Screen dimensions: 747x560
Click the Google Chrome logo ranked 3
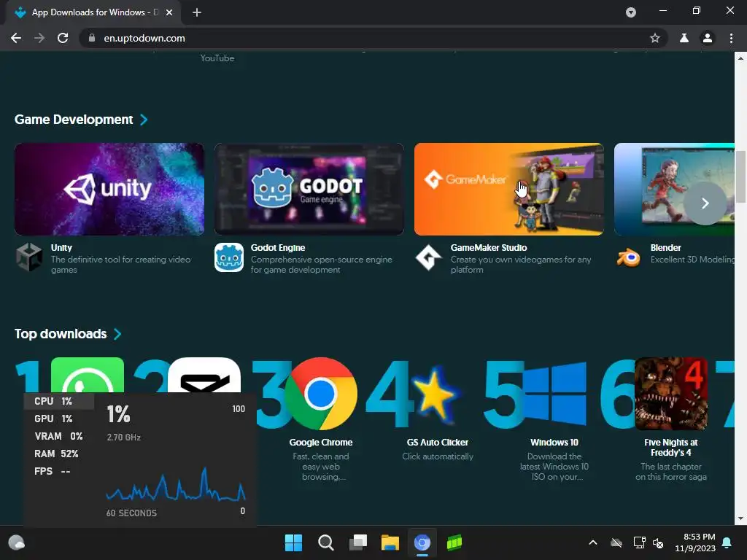[x=321, y=394]
